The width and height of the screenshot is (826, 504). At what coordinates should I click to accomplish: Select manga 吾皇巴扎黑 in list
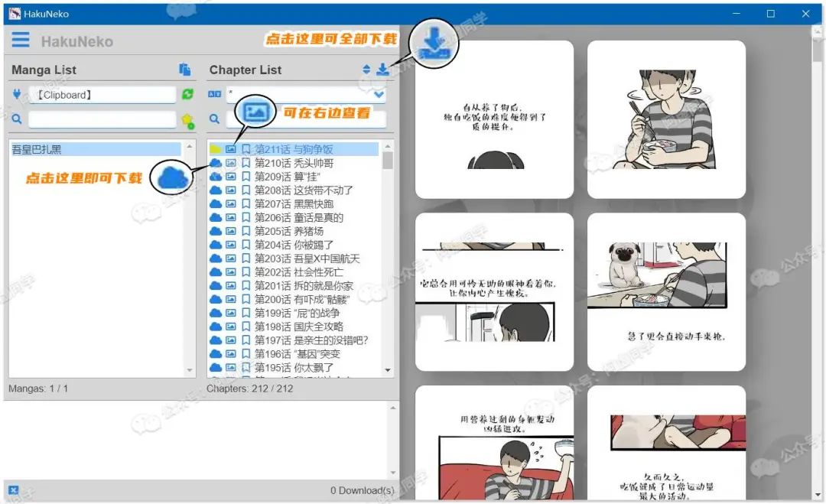pos(96,150)
